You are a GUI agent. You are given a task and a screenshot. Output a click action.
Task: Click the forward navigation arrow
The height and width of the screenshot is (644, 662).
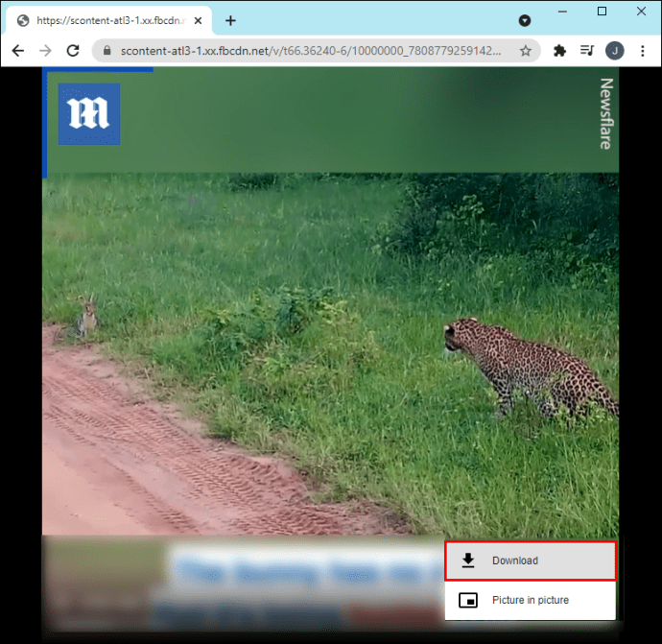(x=45, y=51)
